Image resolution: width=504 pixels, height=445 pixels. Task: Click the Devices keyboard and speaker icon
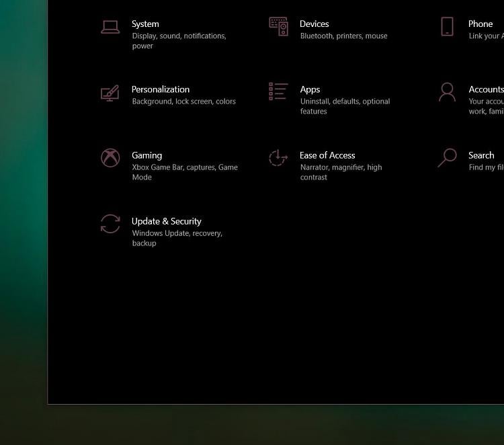(278, 26)
